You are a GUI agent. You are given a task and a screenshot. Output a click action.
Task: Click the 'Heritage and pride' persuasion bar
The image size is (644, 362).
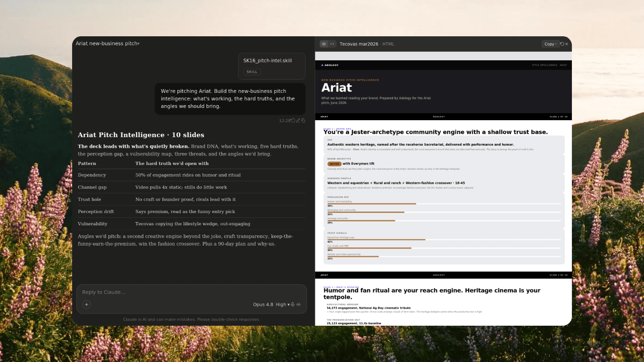click(x=444, y=221)
